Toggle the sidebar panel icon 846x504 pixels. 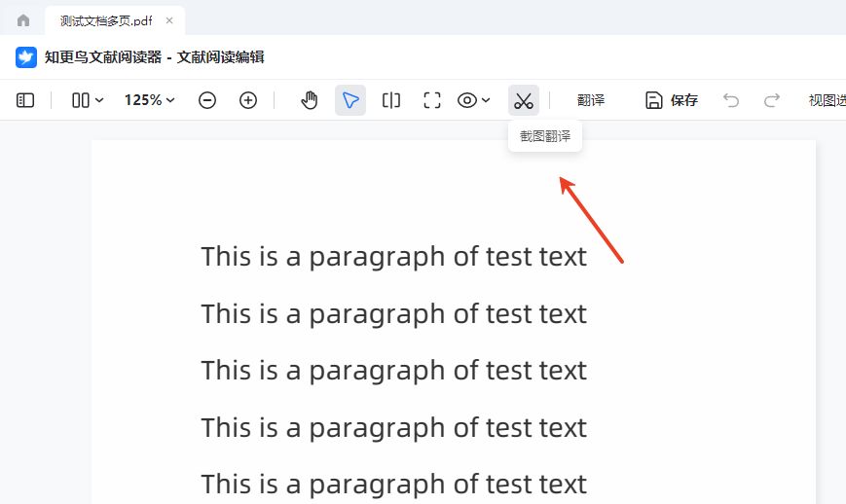click(x=25, y=100)
